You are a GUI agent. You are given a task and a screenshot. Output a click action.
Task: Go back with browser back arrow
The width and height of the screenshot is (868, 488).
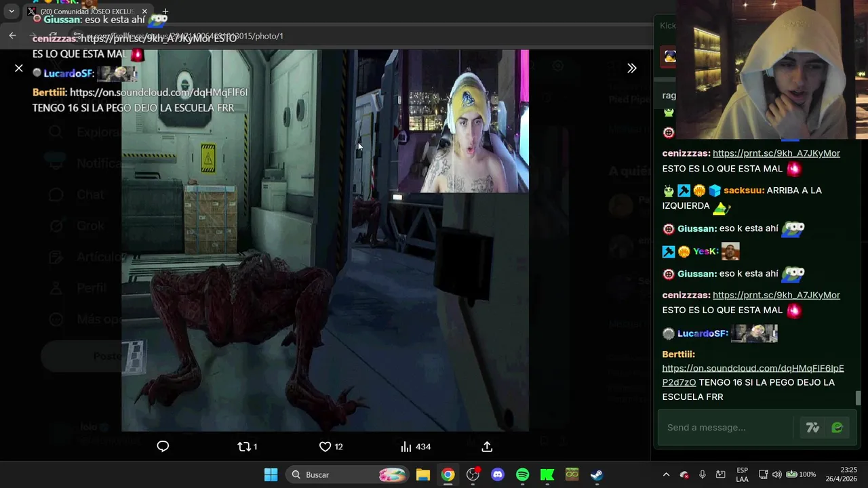pyautogui.click(x=12, y=35)
